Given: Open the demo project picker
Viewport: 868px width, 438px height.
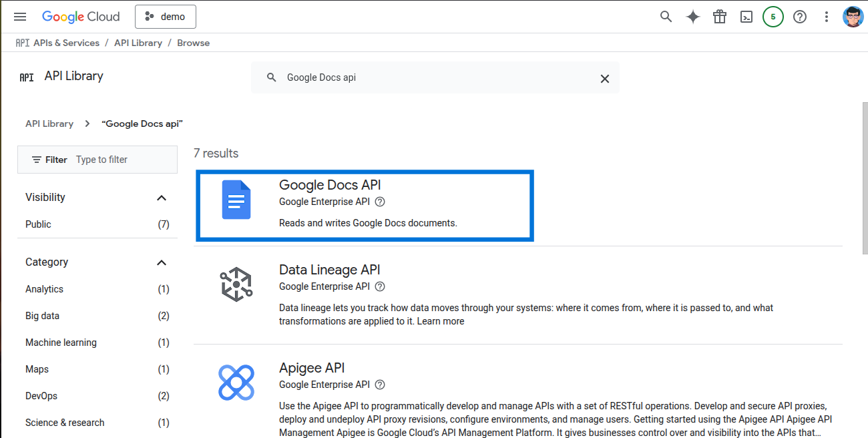Looking at the screenshot, I should pyautogui.click(x=166, y=17).
